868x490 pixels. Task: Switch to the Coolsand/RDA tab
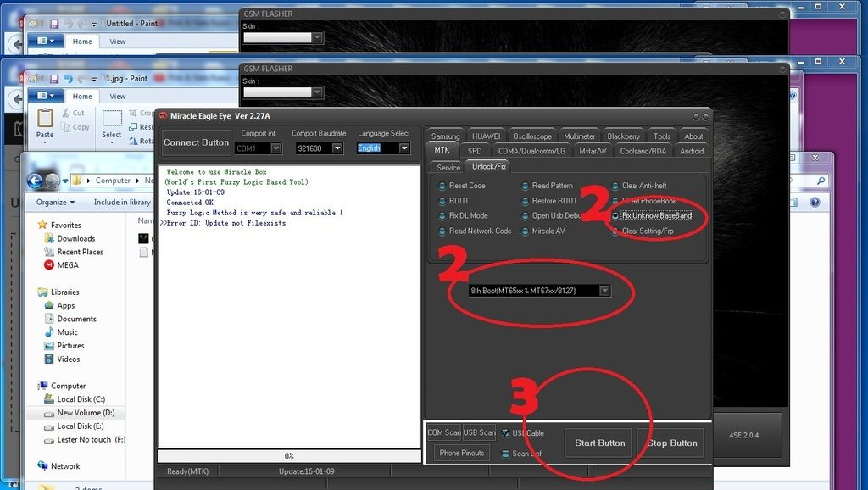pos(643,151)
